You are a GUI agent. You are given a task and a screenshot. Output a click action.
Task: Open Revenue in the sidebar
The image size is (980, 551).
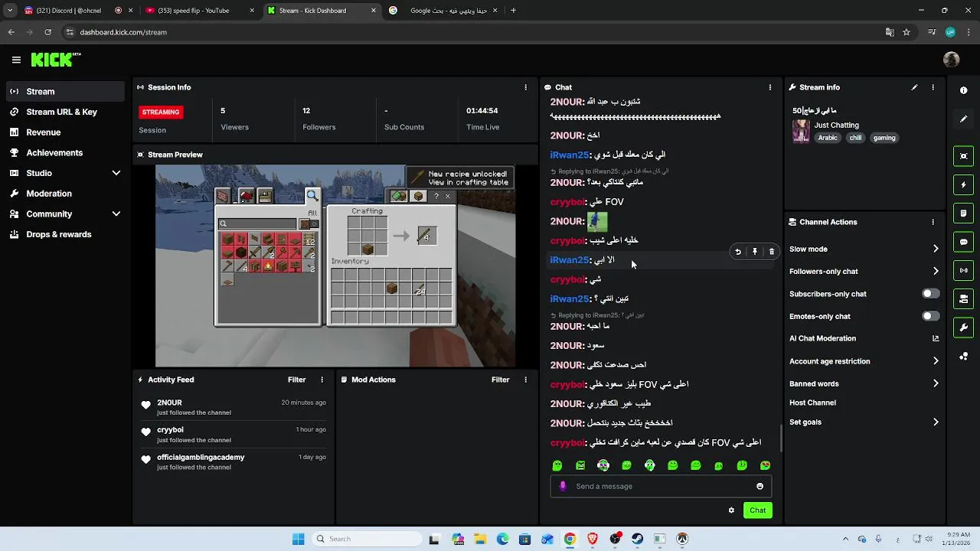[x=65, y=132]
